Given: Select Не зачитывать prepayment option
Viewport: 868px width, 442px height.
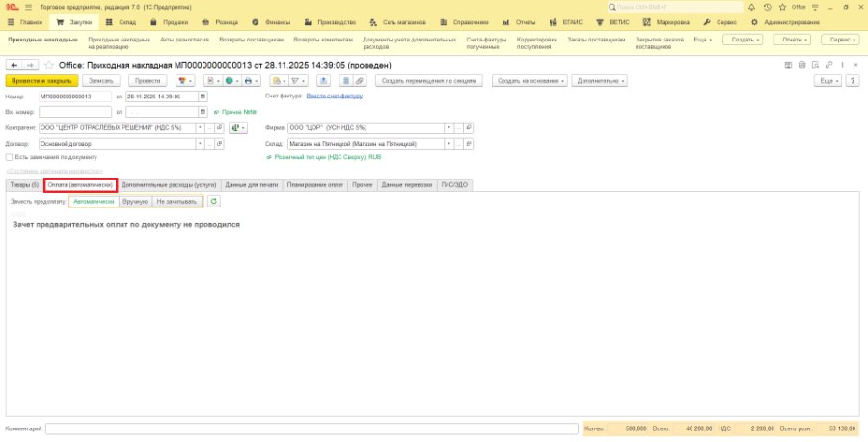Looking at the screenshot, I should click(176, 201).
